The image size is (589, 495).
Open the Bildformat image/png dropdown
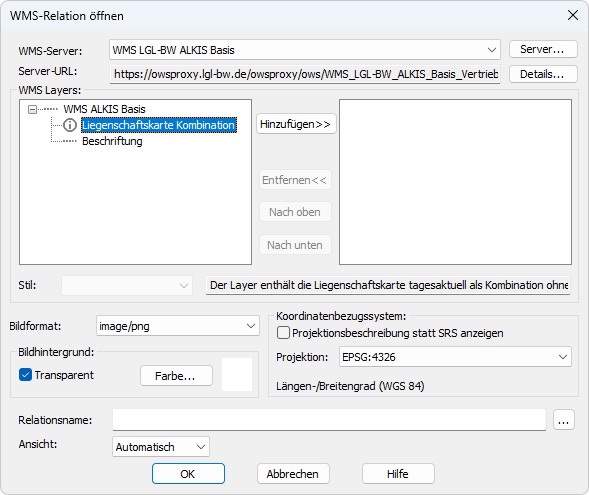(178, 326)
